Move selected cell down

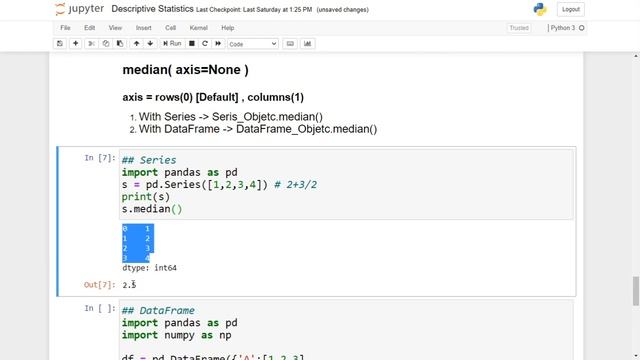[150, 44]
